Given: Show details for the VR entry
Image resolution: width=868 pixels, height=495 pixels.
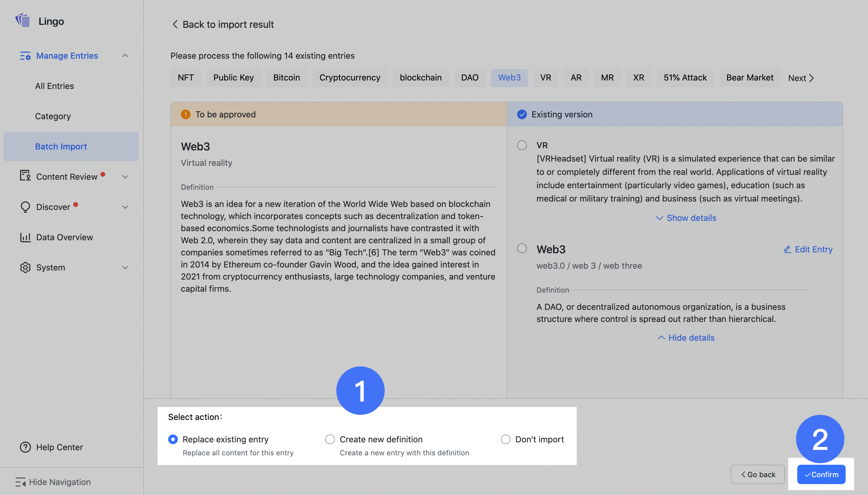Looking at the screenshot, I should (686, 218).
